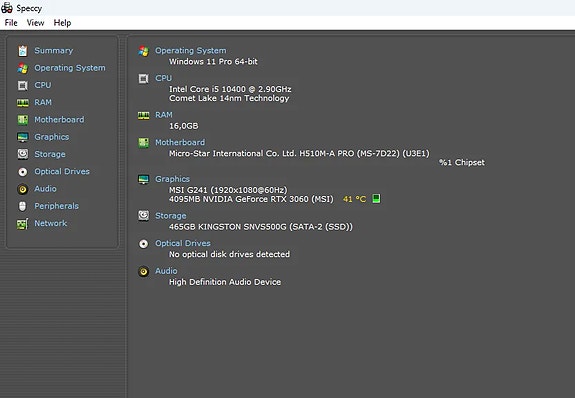Open the File menu
Image resolution: width=575 pixels, height=398 pixels.
click(11, 23)
